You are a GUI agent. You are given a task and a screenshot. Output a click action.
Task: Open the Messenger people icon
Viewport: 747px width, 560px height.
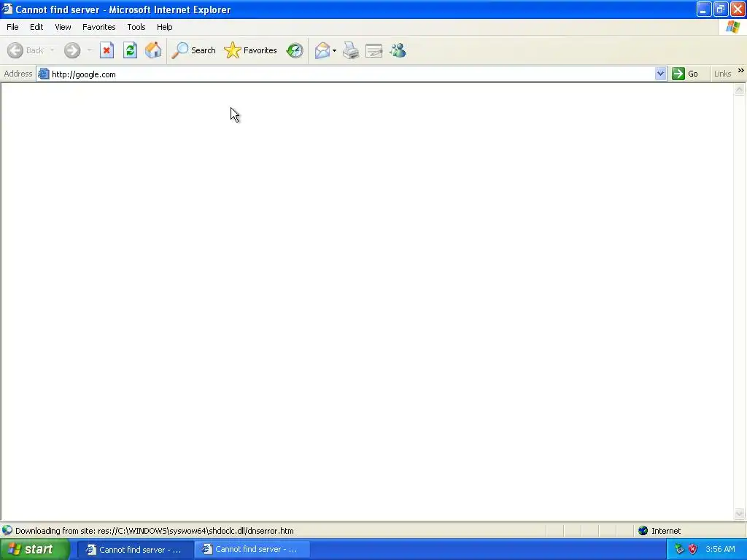(x=398, y=50)
